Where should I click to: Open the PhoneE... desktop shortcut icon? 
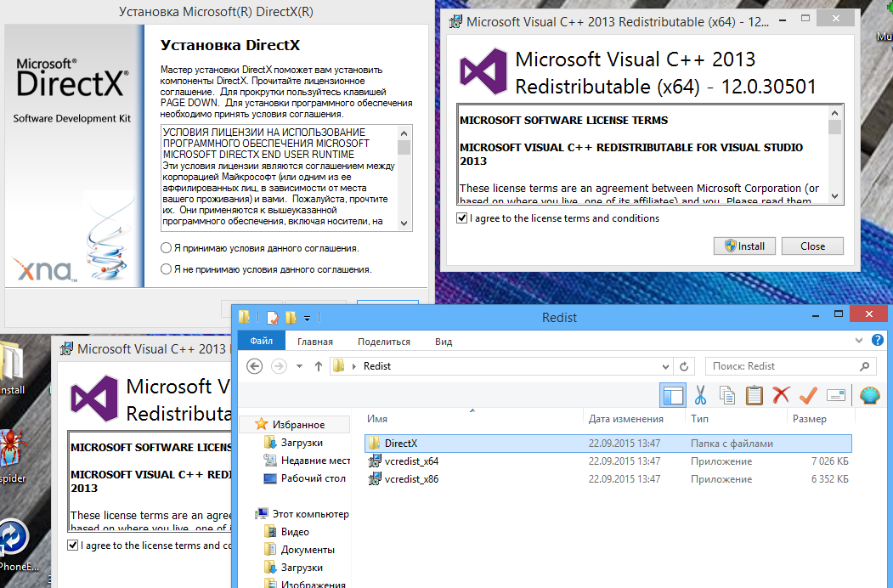pos(13,537)
